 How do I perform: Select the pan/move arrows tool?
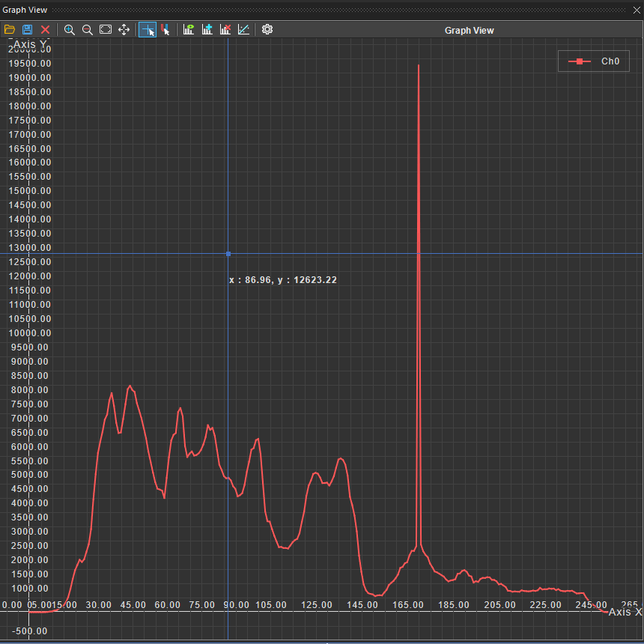(124, 29)
